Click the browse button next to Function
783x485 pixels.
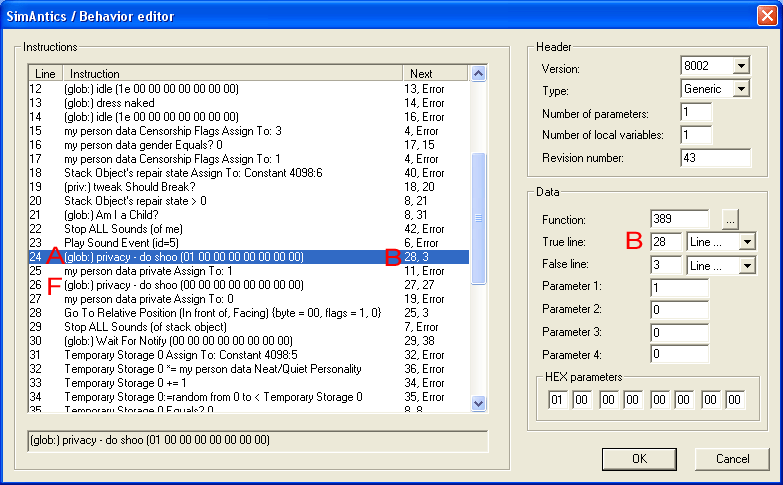click(x=730, y=219)
